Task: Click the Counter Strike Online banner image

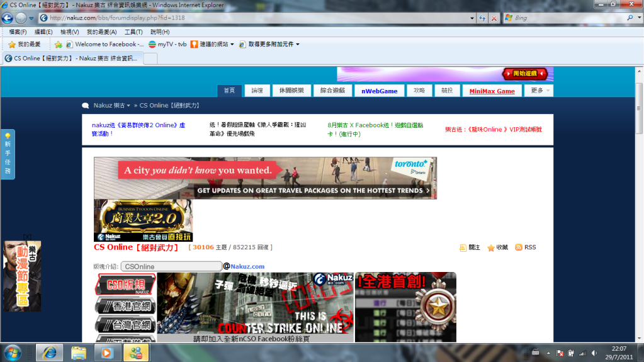Action: point(255,303)
